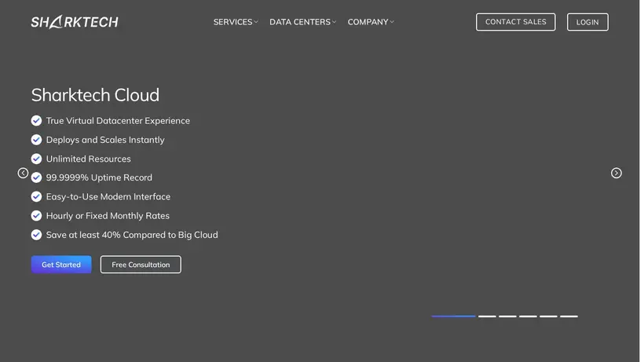
Task: Click the Free Consultation button
Action: (141, 265)
